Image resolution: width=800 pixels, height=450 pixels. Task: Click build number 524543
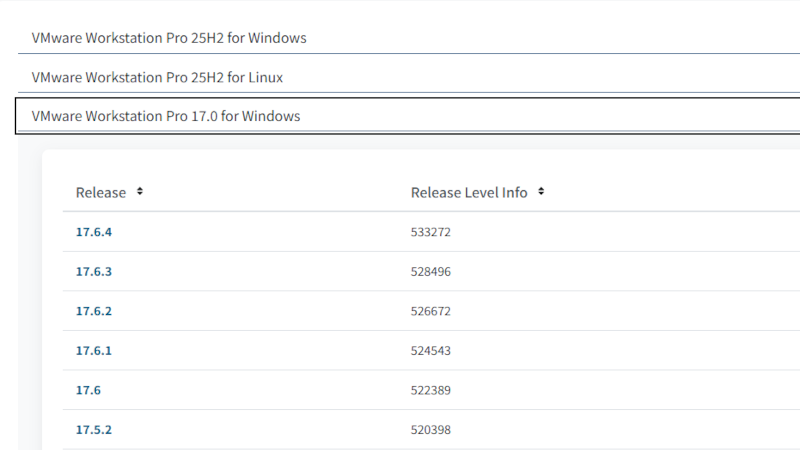431,351
